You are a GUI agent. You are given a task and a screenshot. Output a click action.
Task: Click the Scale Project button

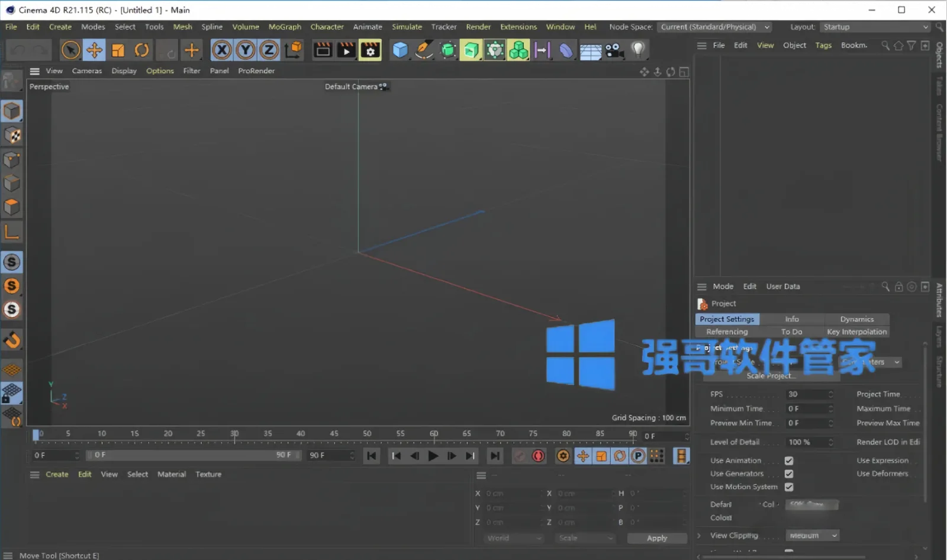click(x=771, y=376)
